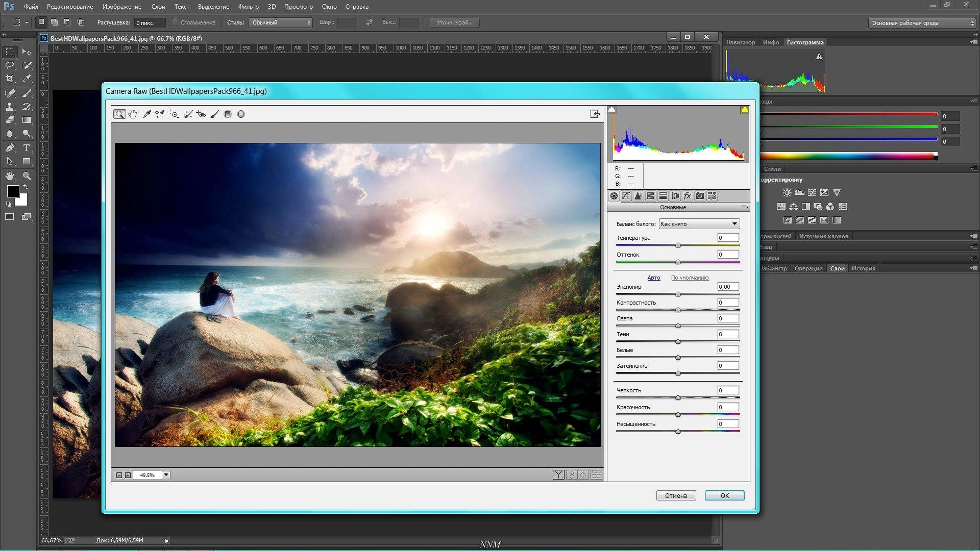Screen dimensions: 980x551
Task: Select the Move tool in Photoshop toolbox
Action: pos(27,52)
